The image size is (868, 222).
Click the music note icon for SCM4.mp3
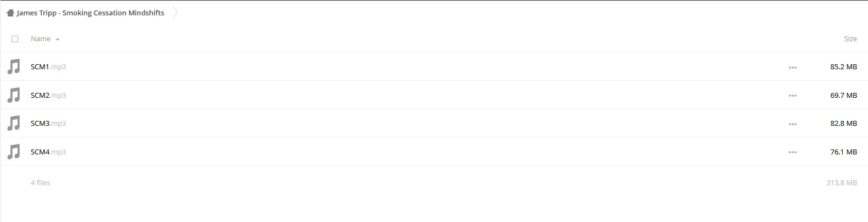pyautogui.click(x=14, y=152)
